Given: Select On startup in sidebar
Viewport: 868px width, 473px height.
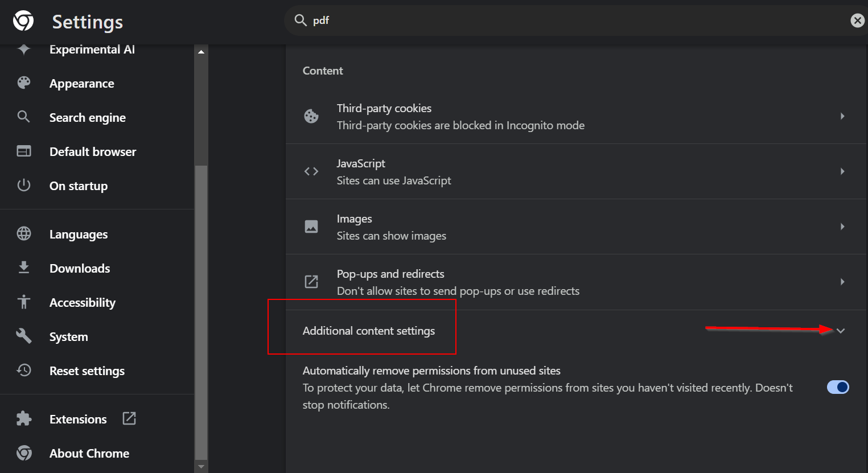Looking at the screenshot, I should pyautogui.click(x=79, y=186).
